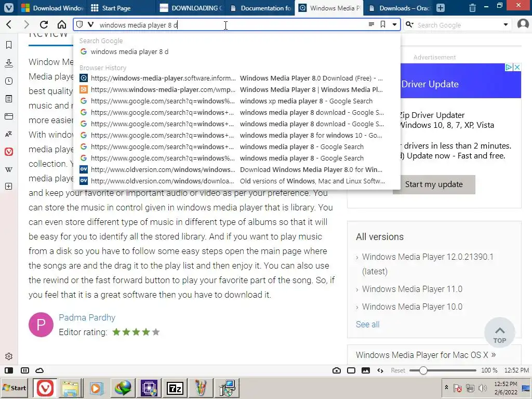Open history entry www.windows-media-player.com
Image resolution: width=532 pixels, height=399 pixels.
[236, 89]
